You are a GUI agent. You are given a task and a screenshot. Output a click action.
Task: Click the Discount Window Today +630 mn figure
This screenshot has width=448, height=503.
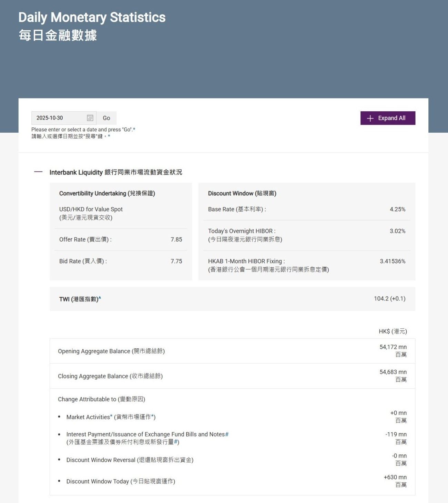pyautogui.click(x=395, y=477)
